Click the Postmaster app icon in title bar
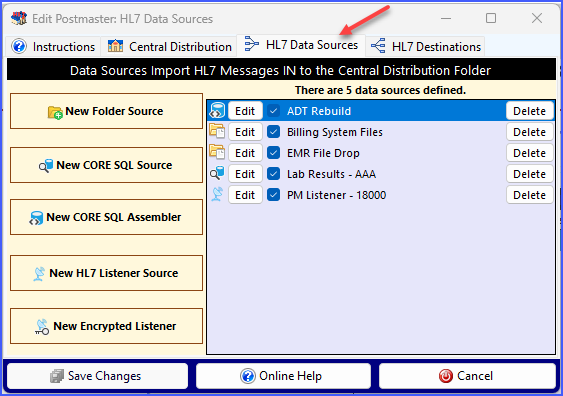The image size is (563, 396). point(19,18)
